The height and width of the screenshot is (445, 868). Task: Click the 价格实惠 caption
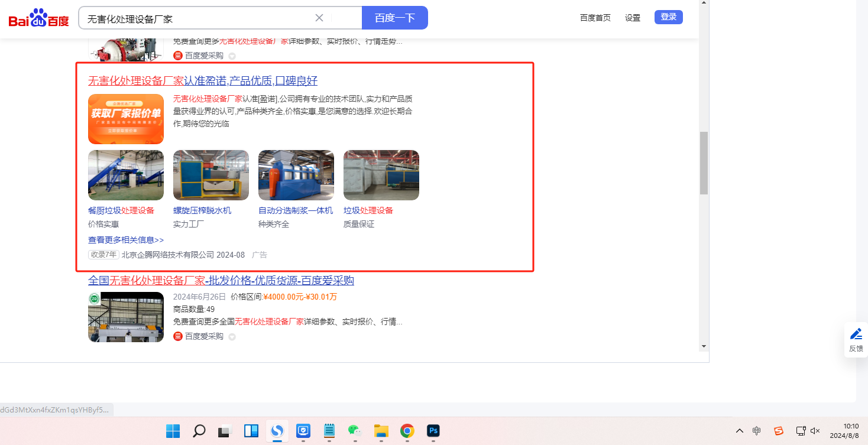click(103, 225)
